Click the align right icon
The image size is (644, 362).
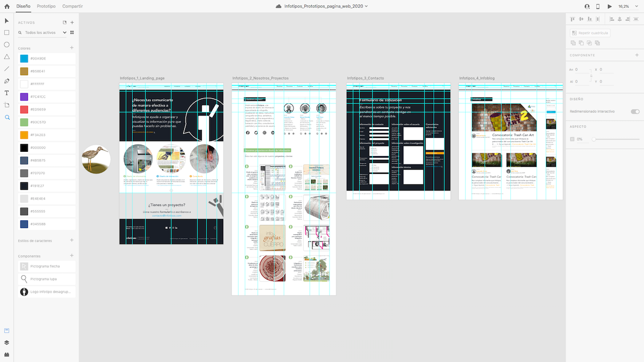[x=628, y=19]
